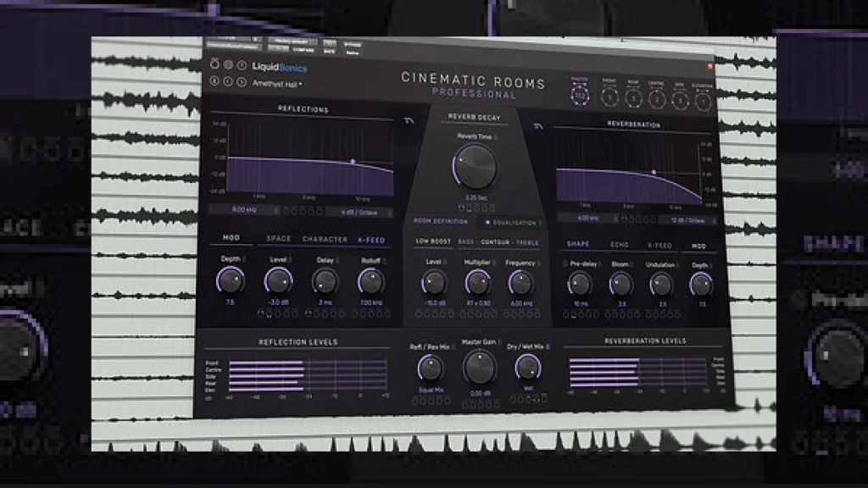Viewport: 868px width, 488px height.
Task: Open the 12 dB / Octave slope dropdown
Action: [688, 220]
